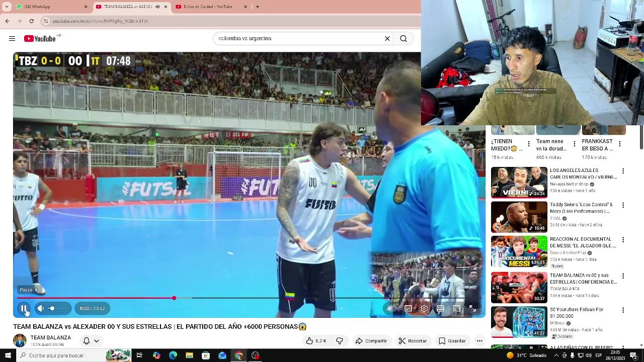This screenshot has width=644, height=362.
Task: Open TEAM BALANZA vs 00 conferencia video
Action: 519,288
